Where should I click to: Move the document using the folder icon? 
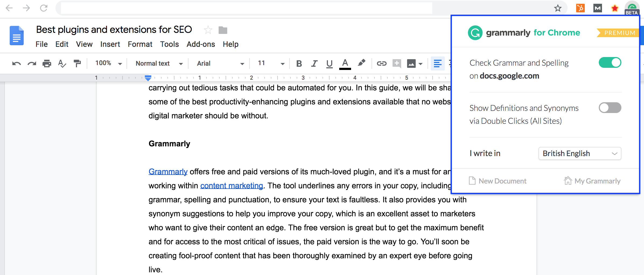[223, 30]
